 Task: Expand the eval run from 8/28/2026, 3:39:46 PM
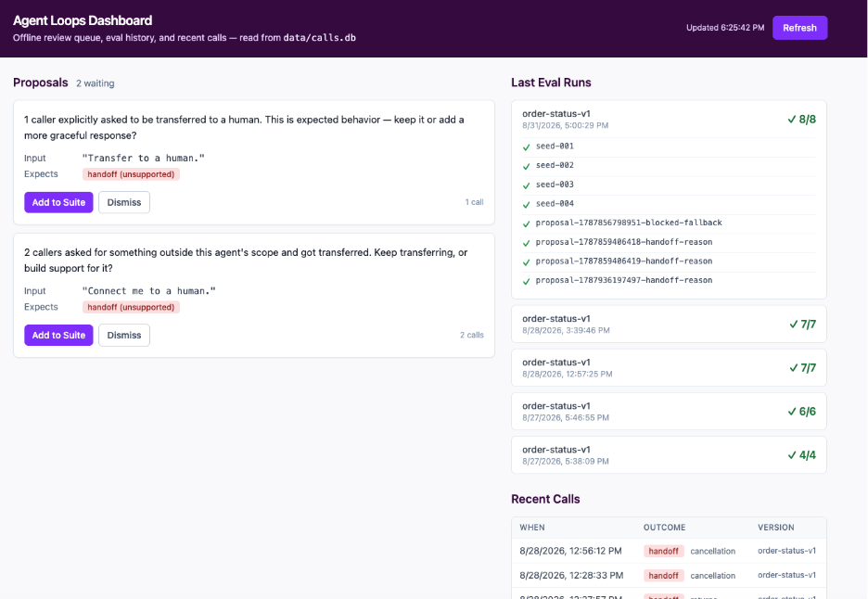[x=669, y=324]
